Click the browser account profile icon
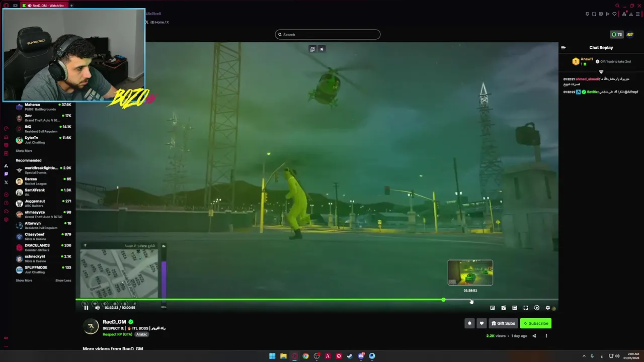The width and height of the screenshot is (644, 362). (x=624, y=14)
